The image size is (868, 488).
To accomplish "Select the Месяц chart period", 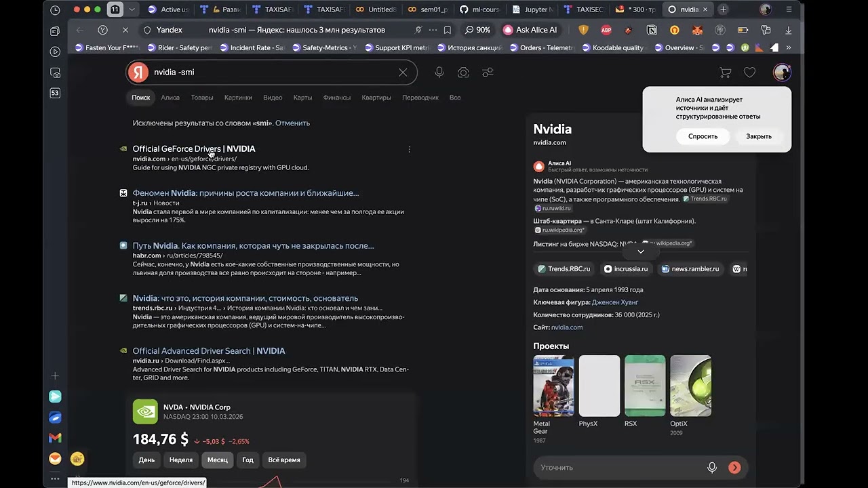I will point(218,460).
